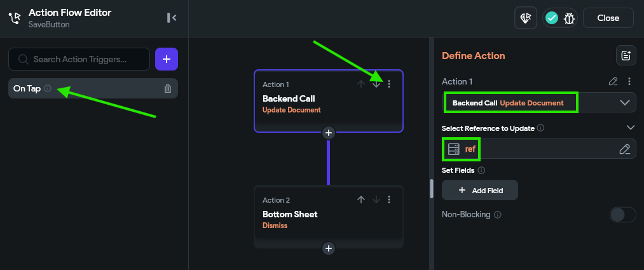Viewport: 644px width, 270px height.
Task: Click the Dismiss label on Action 2
Action: 275,226
